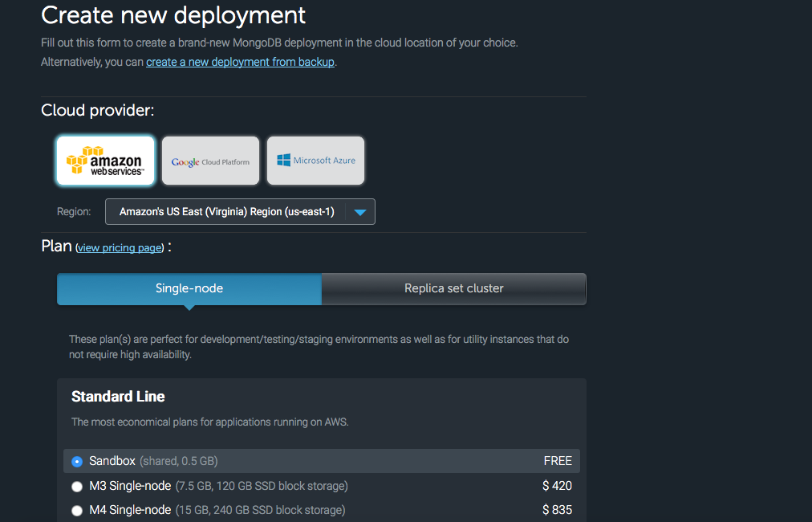Click the Sandbox plan label text

point(112,461)
